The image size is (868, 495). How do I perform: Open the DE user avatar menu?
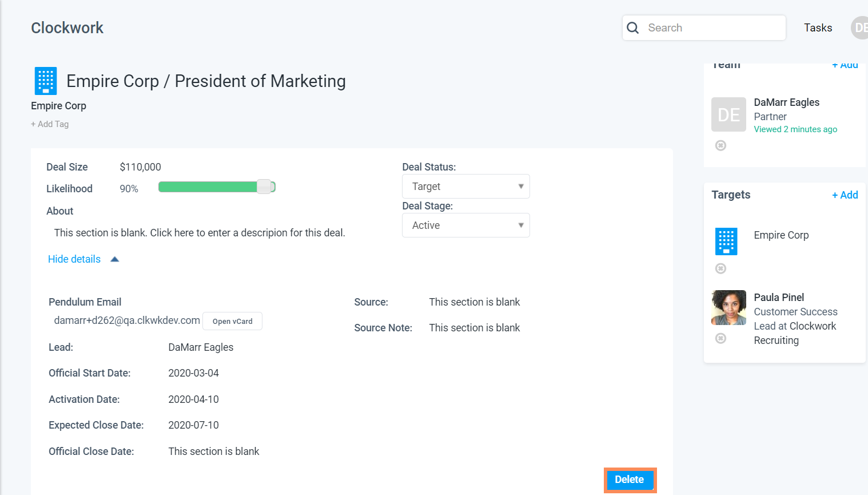click(x=860, y=28)
